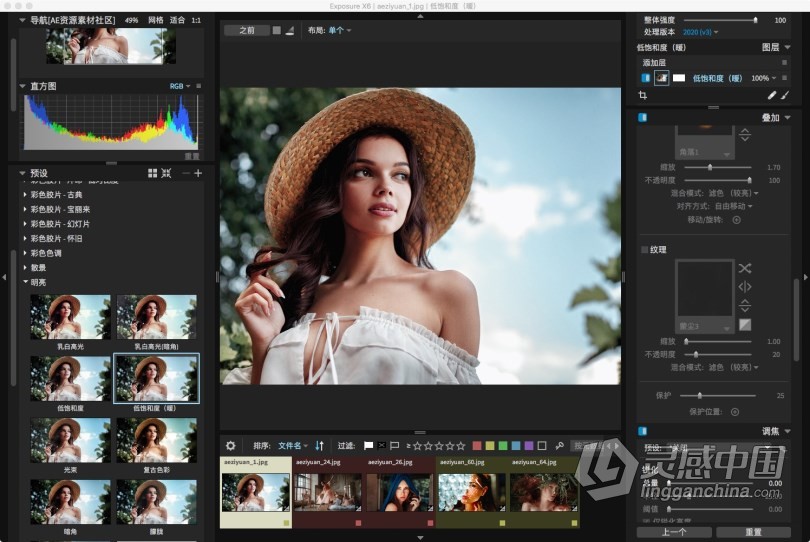The image size is (810, 542).
Task: Filter by yellow color label
Action: pos(490,445)
